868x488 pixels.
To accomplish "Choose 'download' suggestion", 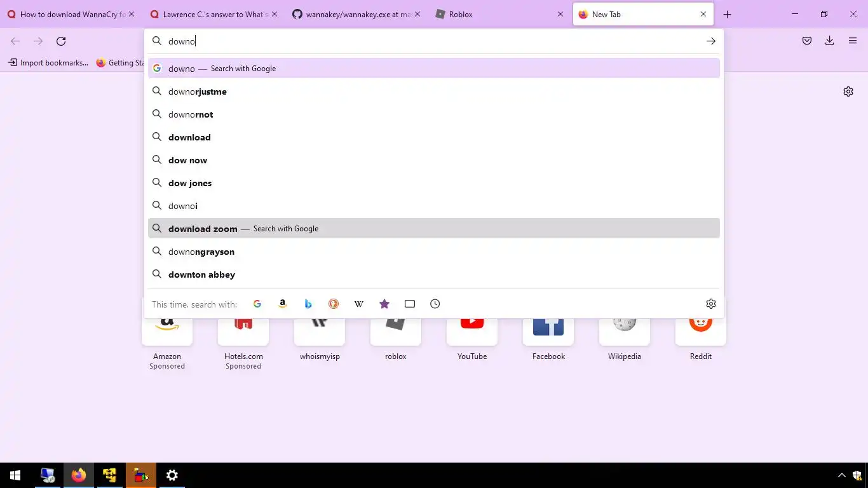I will (x=434, y=137).
